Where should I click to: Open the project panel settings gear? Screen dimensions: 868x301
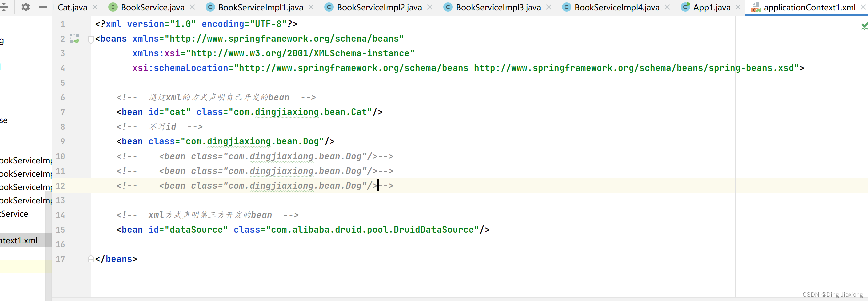pos(26,7)
